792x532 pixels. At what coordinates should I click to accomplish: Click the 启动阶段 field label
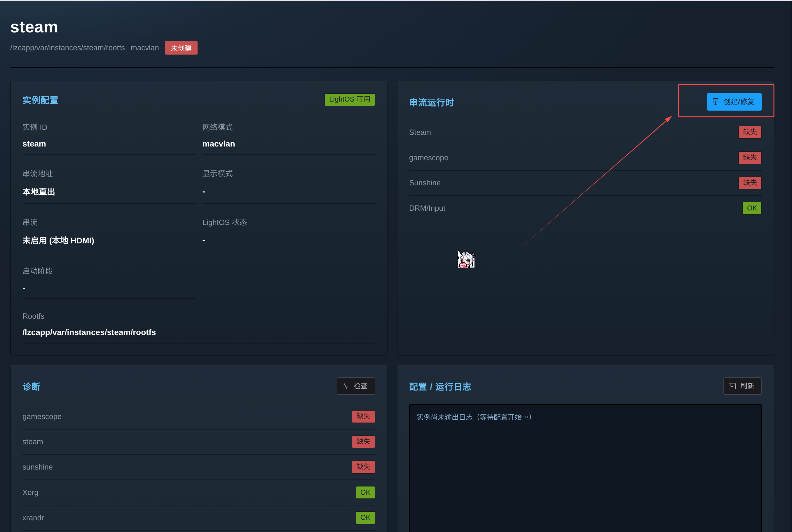click(x=38, y=271)
